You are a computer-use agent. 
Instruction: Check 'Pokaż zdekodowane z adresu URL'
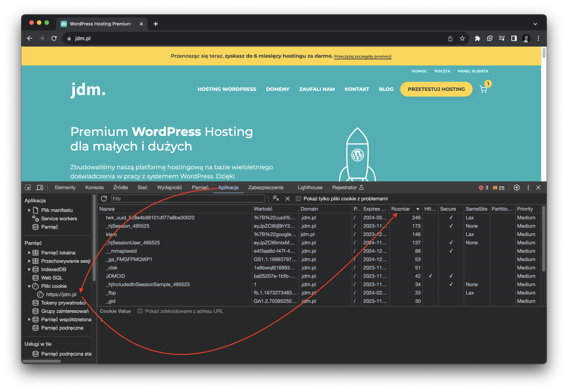coord(140,311)
